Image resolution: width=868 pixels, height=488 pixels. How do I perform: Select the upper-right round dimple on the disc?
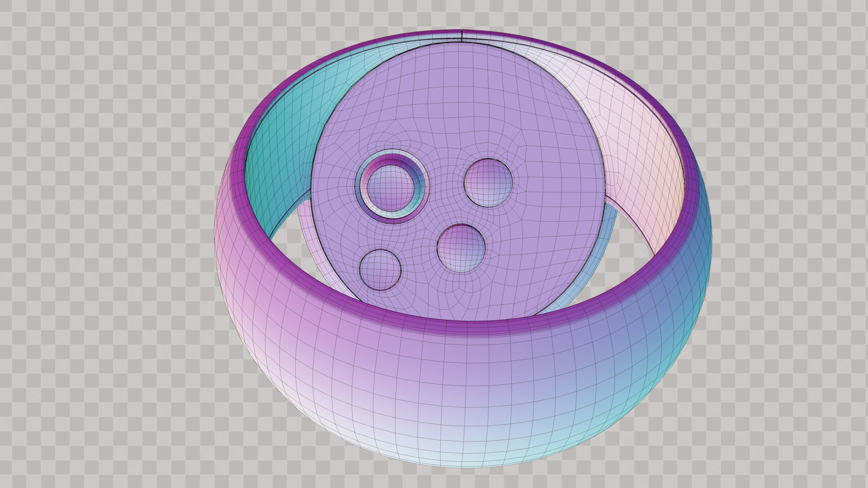click(x=488, y=183)
